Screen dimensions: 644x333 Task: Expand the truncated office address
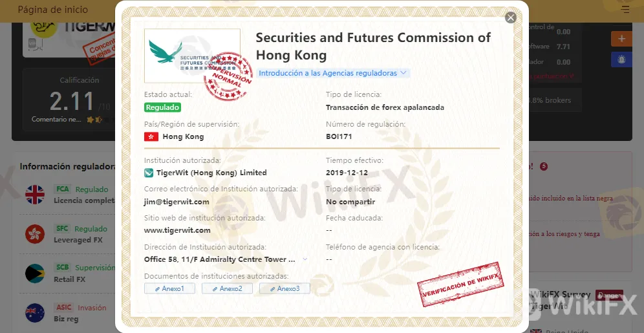(x=305, y=259)
